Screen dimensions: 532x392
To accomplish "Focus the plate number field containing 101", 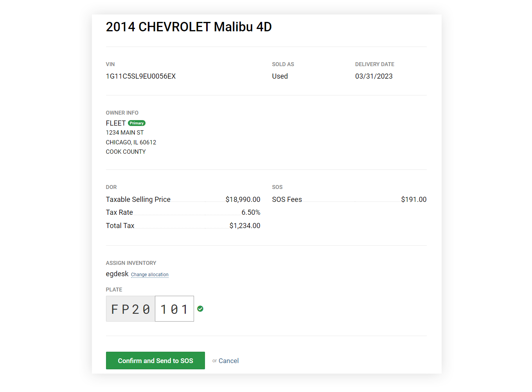I will [x=174, y=309].
